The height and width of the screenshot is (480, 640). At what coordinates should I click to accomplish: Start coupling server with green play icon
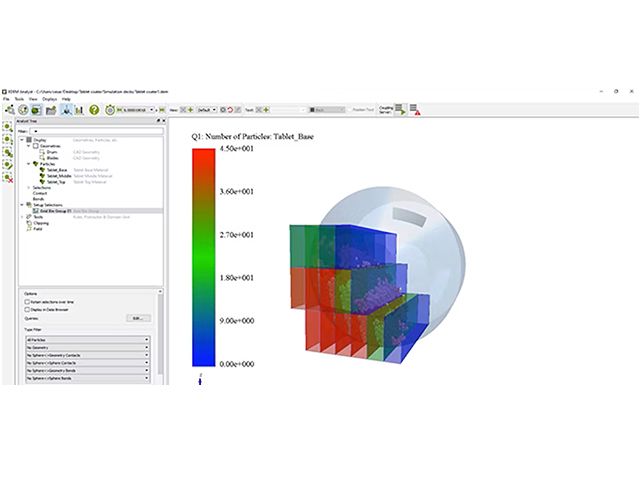(400, 109)
